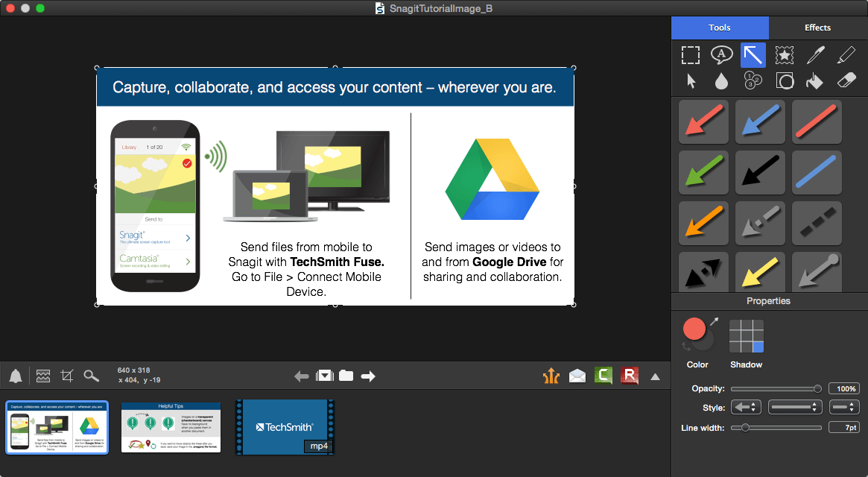This screenshot has height=477, width=868.
Task: Click the SnagitTutorialImage_B title document icon
Action: coord(380,8)
